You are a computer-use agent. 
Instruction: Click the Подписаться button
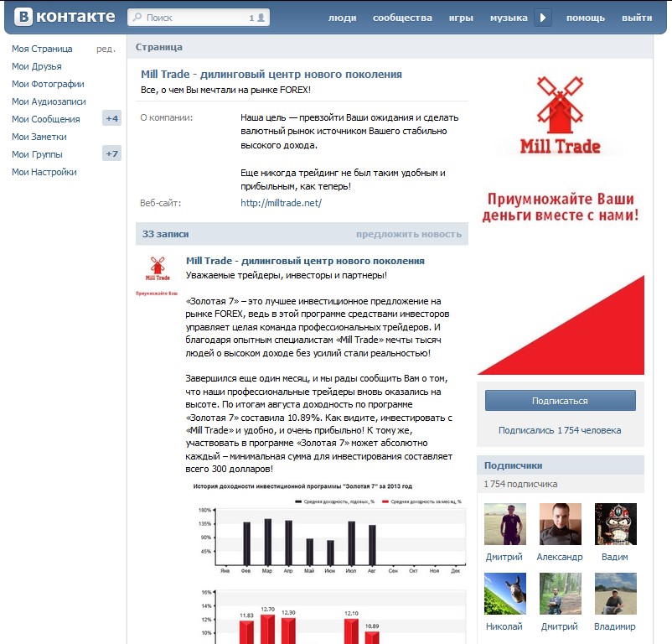click(x=561, y=401)
